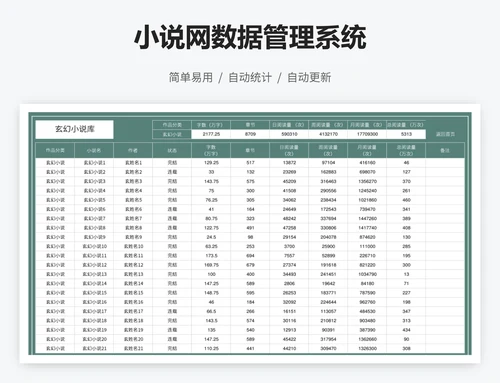
Task: Select the cell 玄幻小说10
Action: [94, 246]
